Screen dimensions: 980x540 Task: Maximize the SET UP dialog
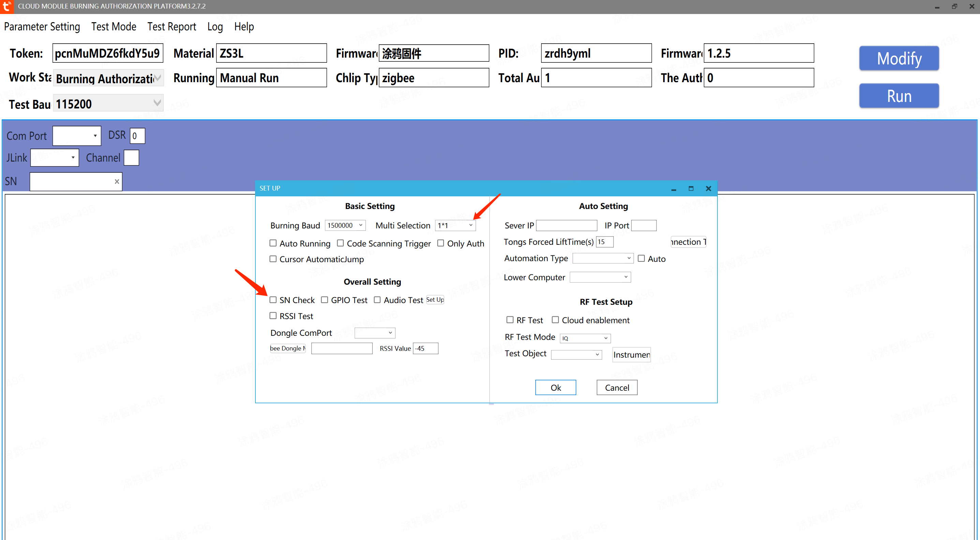point(691,189)
